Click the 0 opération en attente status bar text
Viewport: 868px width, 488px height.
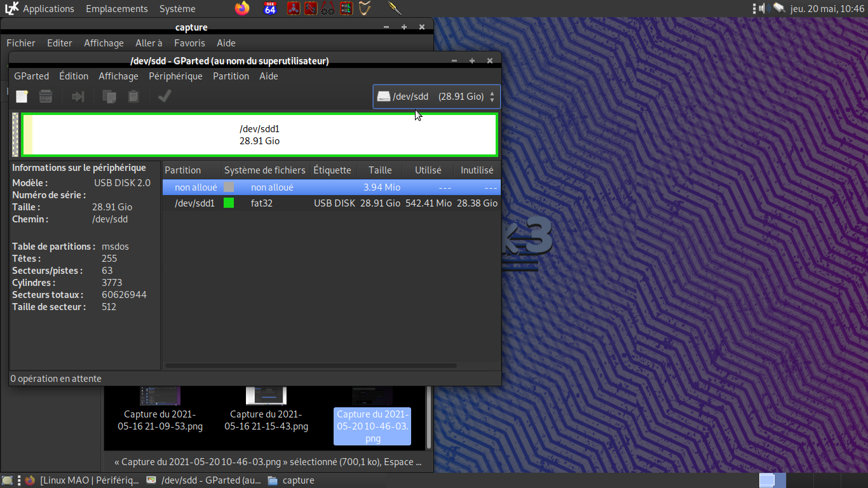tap(56, 379)
